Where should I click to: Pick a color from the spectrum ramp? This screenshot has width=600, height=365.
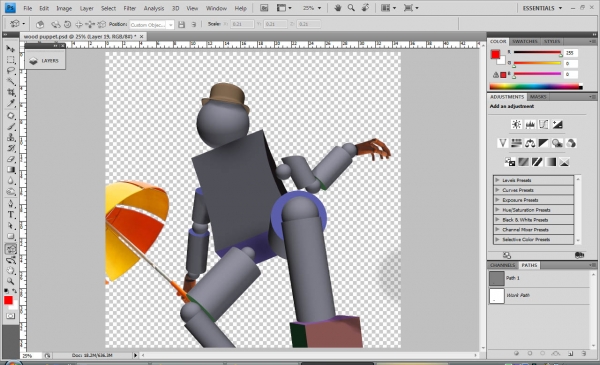536,87
